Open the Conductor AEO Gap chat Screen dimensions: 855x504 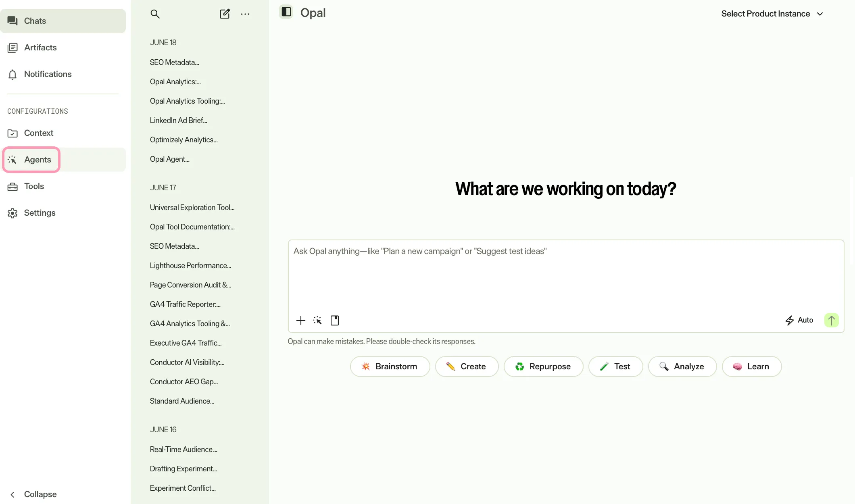tap(184, 382)
